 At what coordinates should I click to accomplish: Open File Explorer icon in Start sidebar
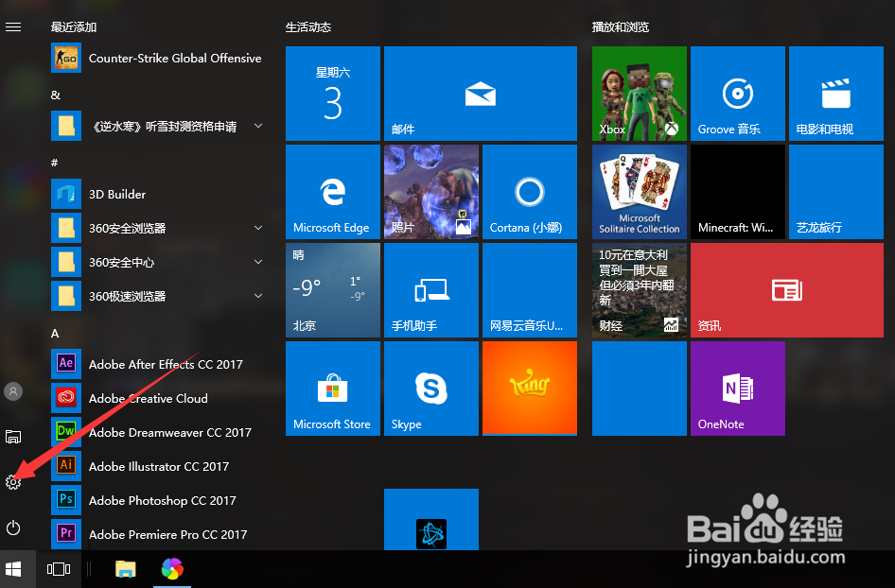pos(13,437)
